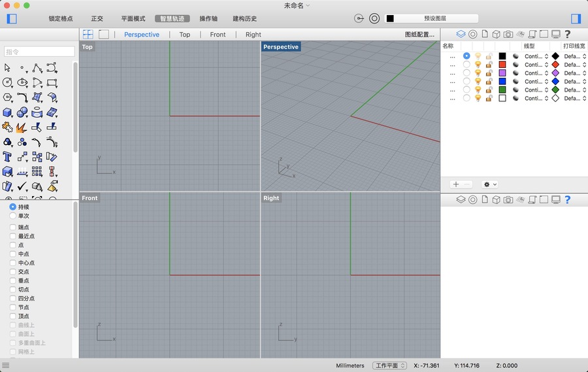The width and height of the screenshot is (588, 372).
Task: Toggle the 锁定格点 grid snap button
Action: click(x=61, y=18)
